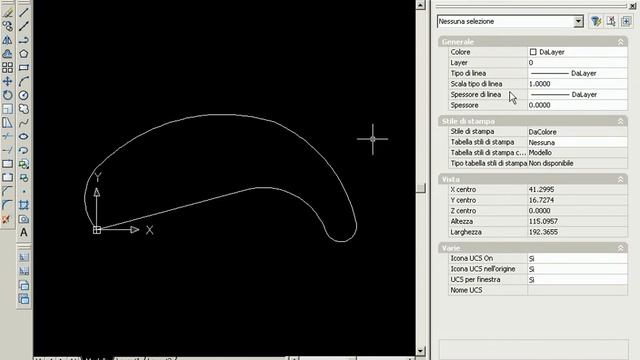Select the Array tool
The width and height of the screenshot is (640, 360).
tap(7, 67)
